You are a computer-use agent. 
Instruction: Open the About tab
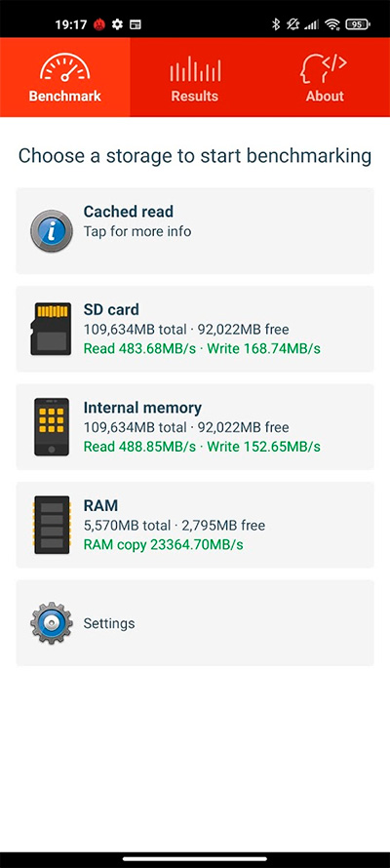coord(325,77)
